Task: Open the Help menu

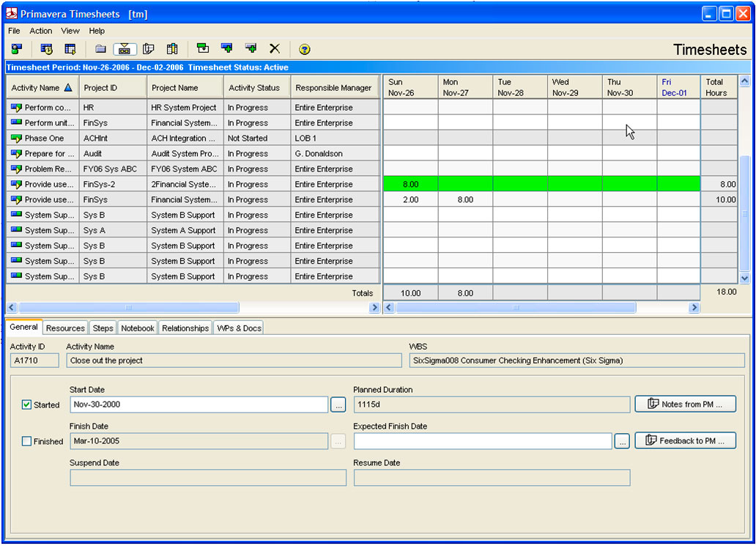Action: pos(97,31)
